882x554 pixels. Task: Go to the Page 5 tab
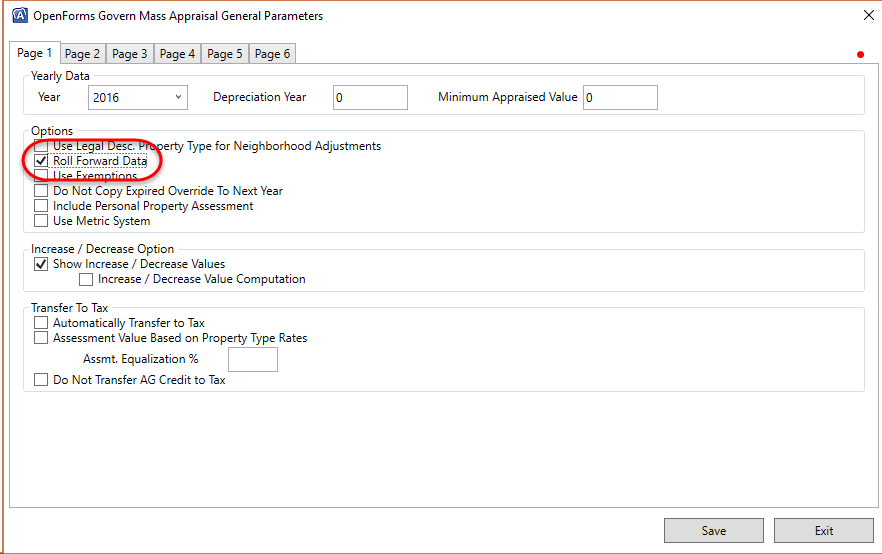point(225,54)
